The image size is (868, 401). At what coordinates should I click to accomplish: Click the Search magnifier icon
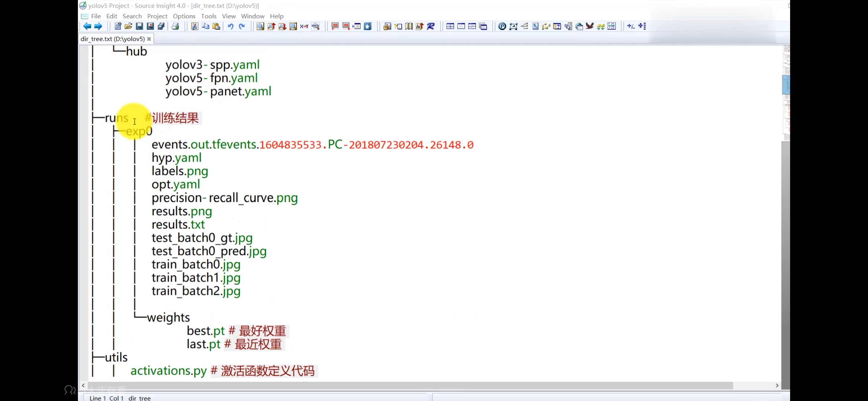tap(260, 26)
